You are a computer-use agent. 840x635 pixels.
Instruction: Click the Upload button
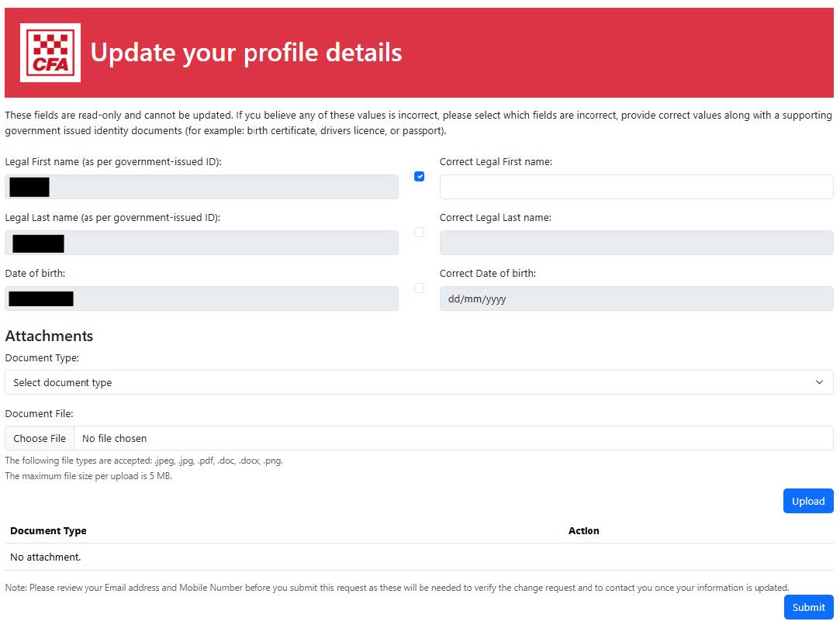[808, 501]
